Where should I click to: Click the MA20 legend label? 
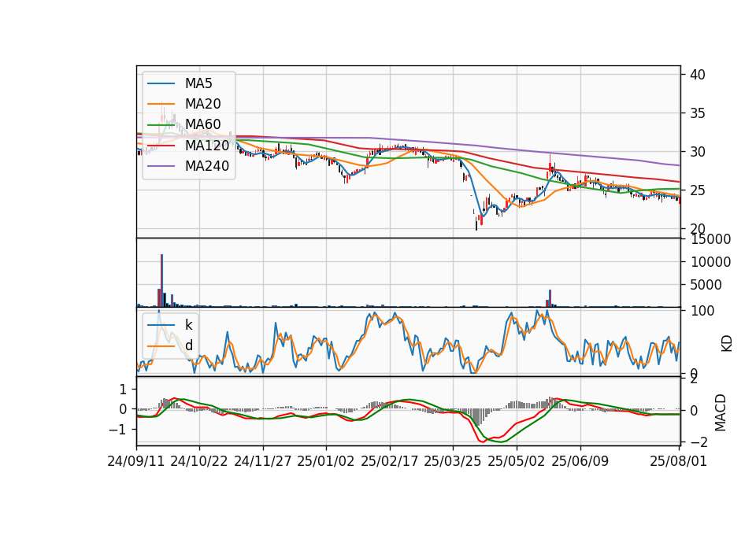pos(202,104)
